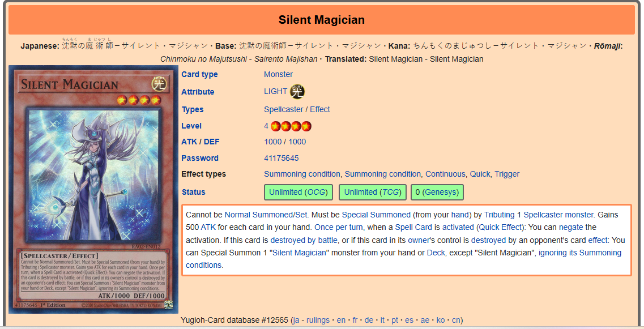The width and height of the screenshot is (644, 329).
Task: Click the Silent Magician title header
Action: click(x=322, y=20)
